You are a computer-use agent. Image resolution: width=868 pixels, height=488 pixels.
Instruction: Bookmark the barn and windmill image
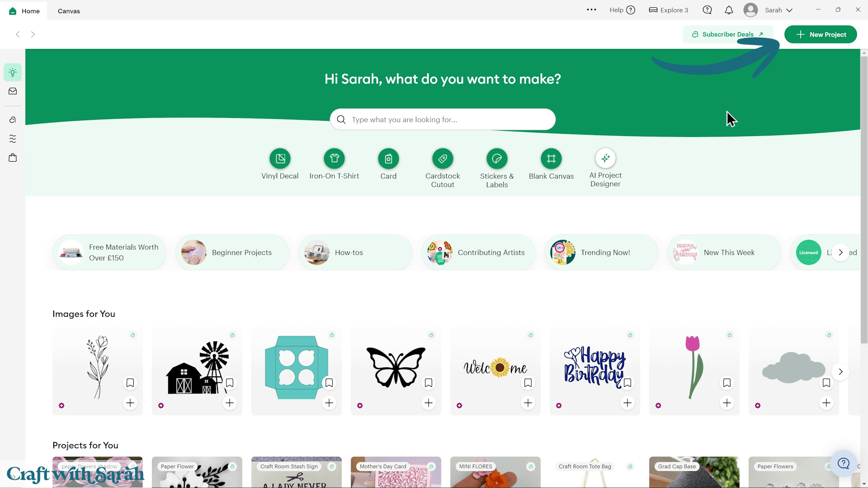[x=230, y=383]
